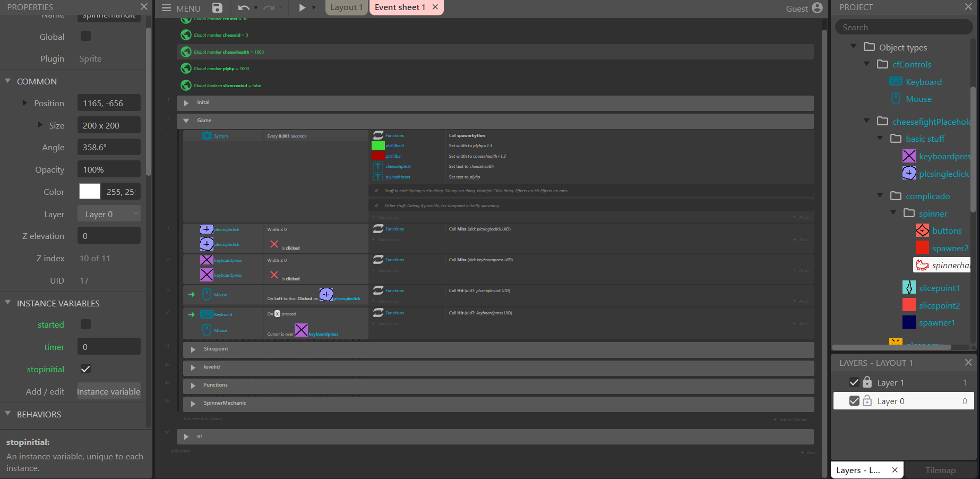Click the Undo arrow icon
980x479 pixels.
244,7
